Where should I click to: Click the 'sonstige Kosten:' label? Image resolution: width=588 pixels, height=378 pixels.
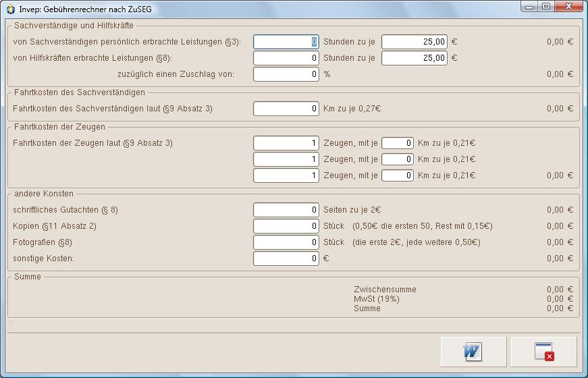43,259
